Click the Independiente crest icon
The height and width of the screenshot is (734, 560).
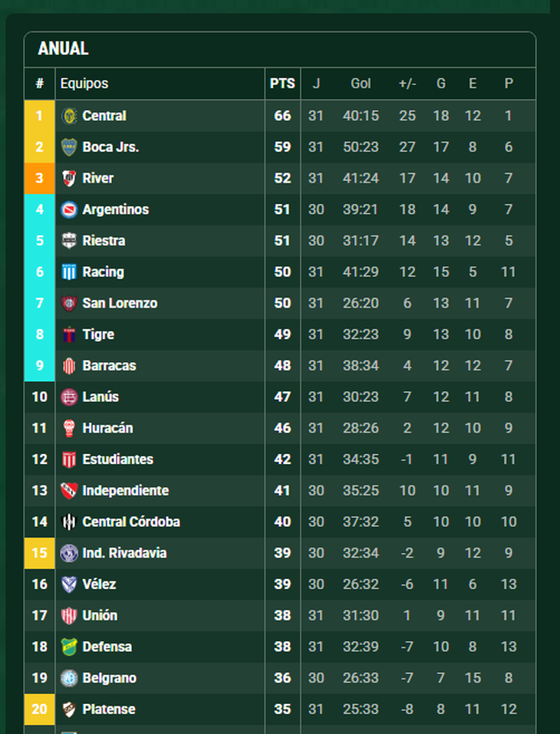point(69,491)
